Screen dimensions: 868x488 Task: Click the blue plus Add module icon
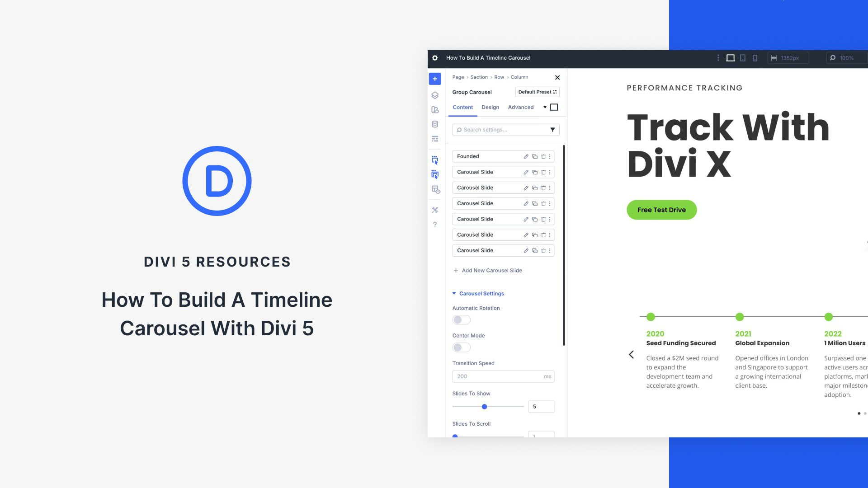pyautogui.click(x=434, y=78)
